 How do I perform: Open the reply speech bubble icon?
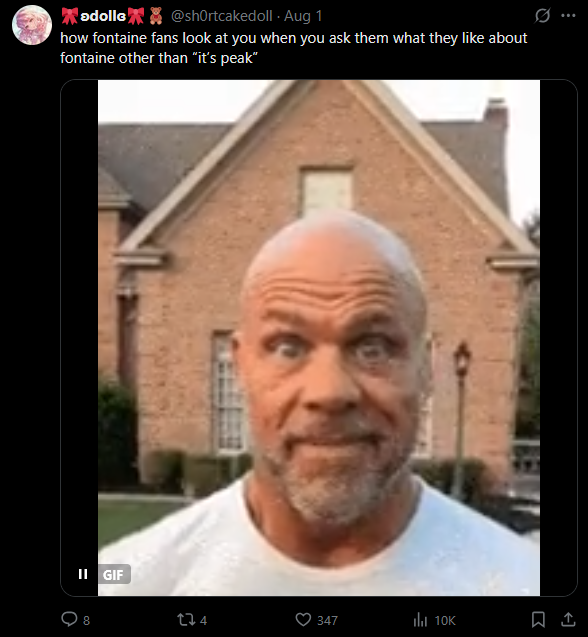[x=69, y=619]
